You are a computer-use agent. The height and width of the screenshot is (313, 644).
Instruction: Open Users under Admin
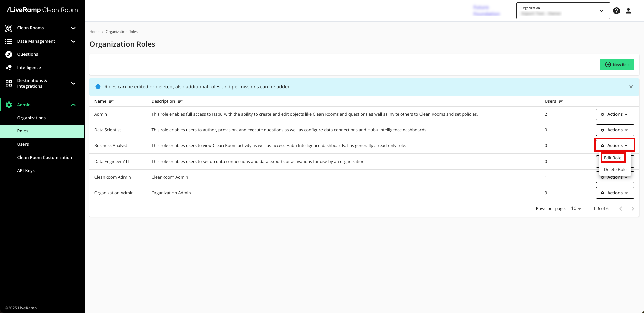(23, 144)
